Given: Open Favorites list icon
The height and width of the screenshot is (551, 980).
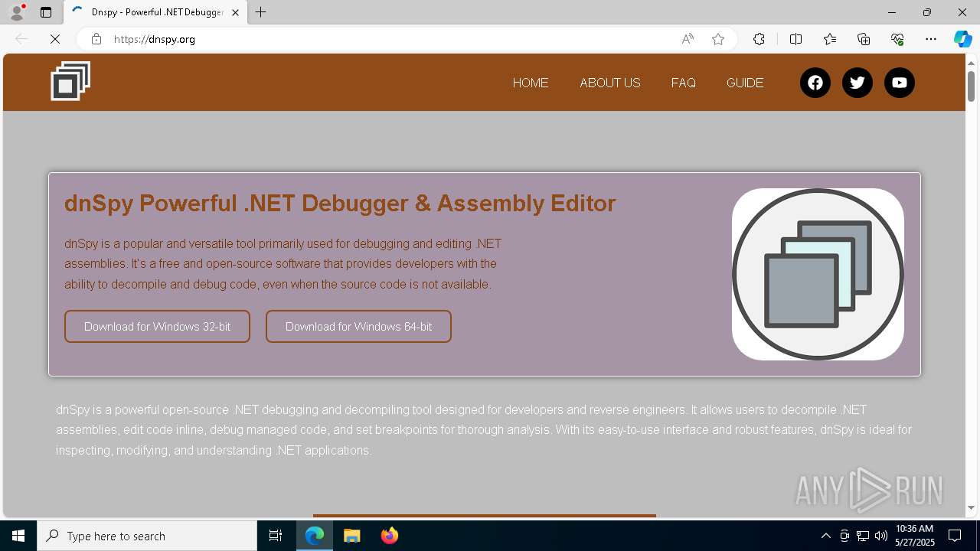Looking at the screenshot, I should pos(830,39).
